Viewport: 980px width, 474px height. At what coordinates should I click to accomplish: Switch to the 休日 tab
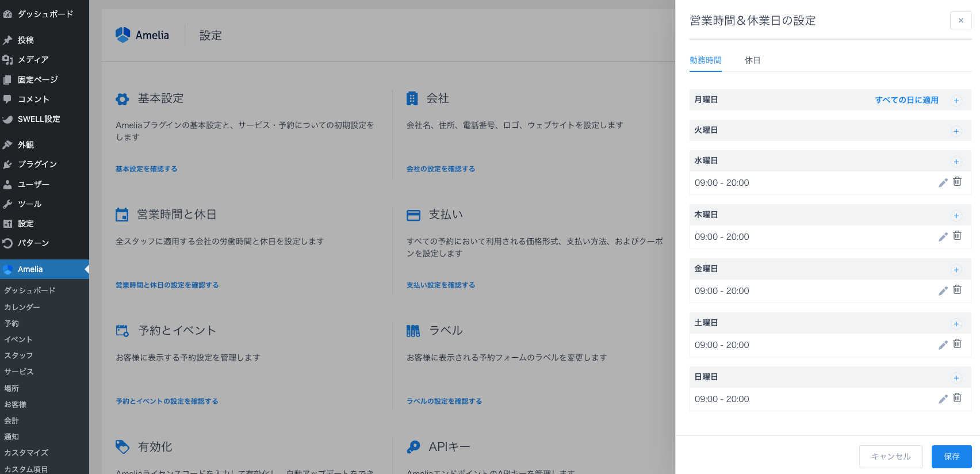click(752, 60)
